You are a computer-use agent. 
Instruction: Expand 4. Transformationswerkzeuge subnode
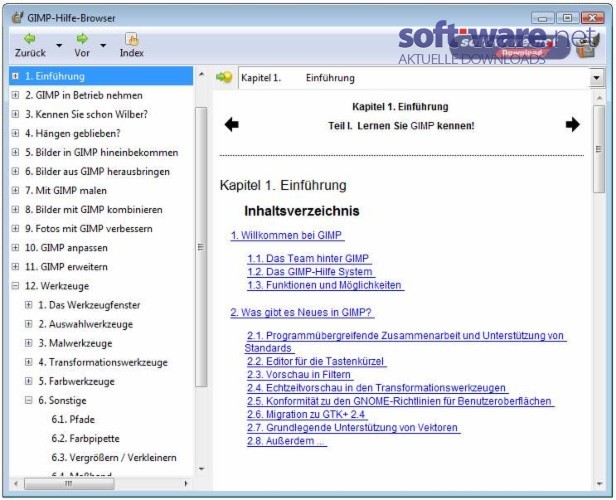(29, 362)
